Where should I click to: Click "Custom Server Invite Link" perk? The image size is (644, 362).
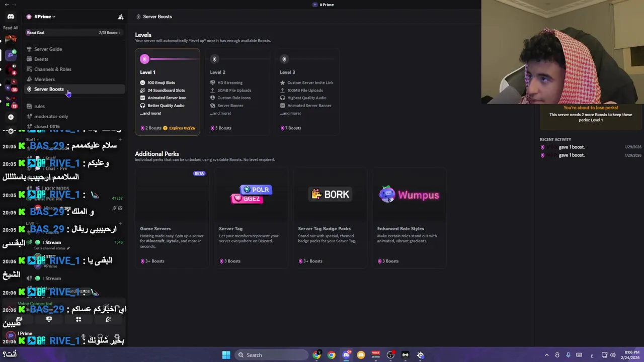(x=310, y=82)
